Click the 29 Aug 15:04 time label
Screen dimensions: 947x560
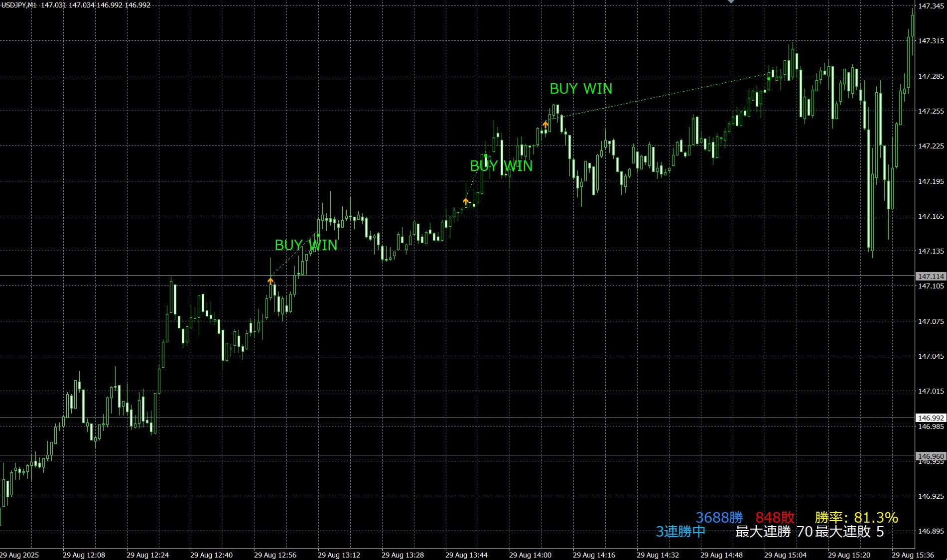click(785, 555)
